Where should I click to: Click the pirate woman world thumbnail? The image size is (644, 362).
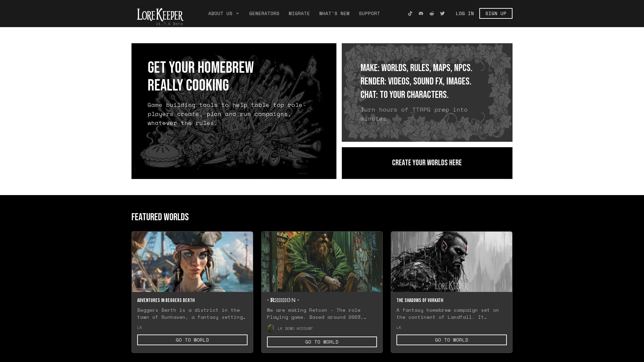click(x=192, y=261)
